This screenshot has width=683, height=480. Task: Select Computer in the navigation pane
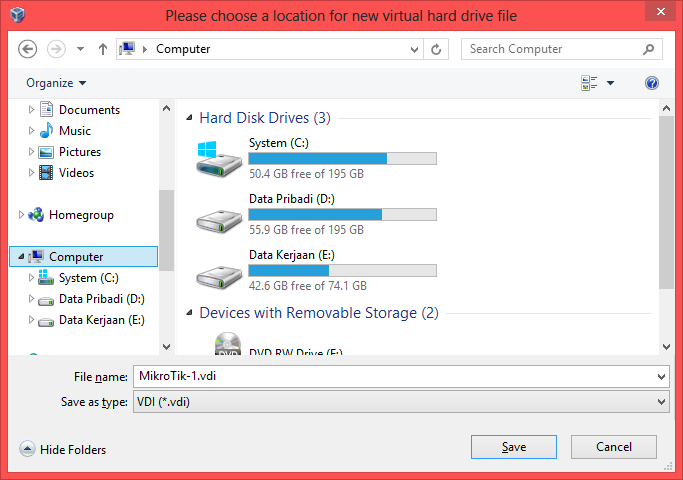(x=84, y=257)
